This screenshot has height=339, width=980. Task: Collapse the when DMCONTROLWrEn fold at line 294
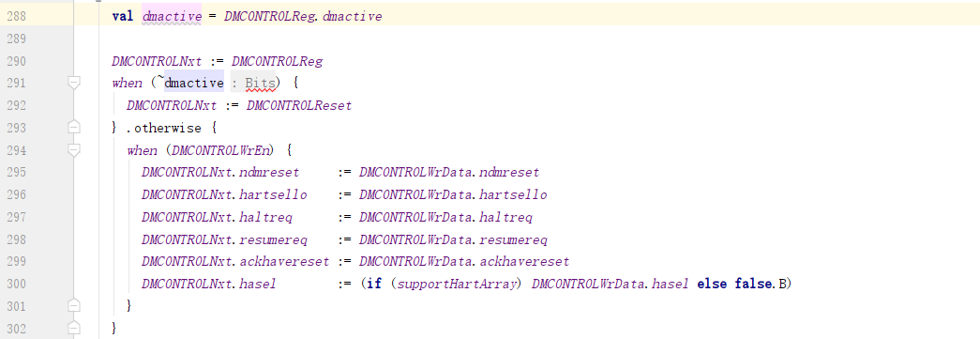[x=74, y=150]
